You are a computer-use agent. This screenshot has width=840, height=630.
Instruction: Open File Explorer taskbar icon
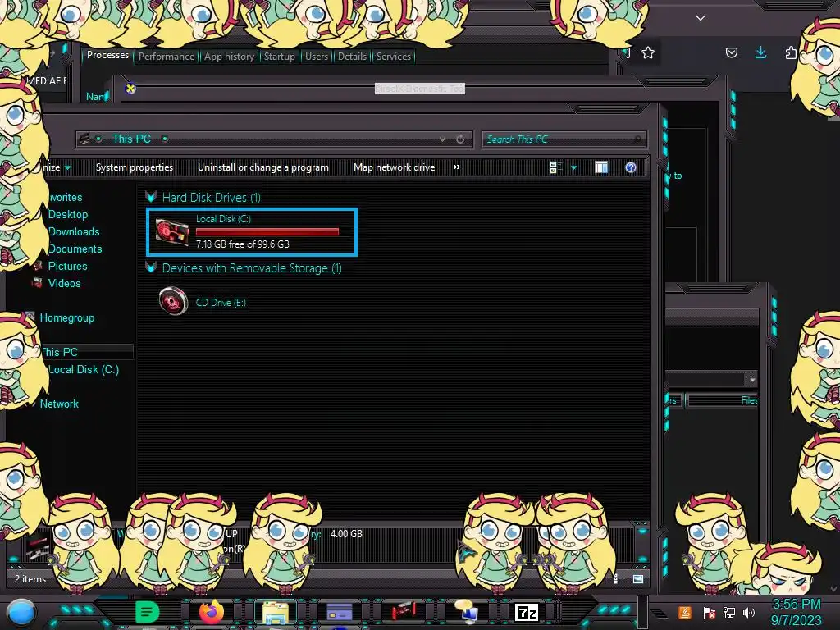pyautogui.click(x=276, y=613)
